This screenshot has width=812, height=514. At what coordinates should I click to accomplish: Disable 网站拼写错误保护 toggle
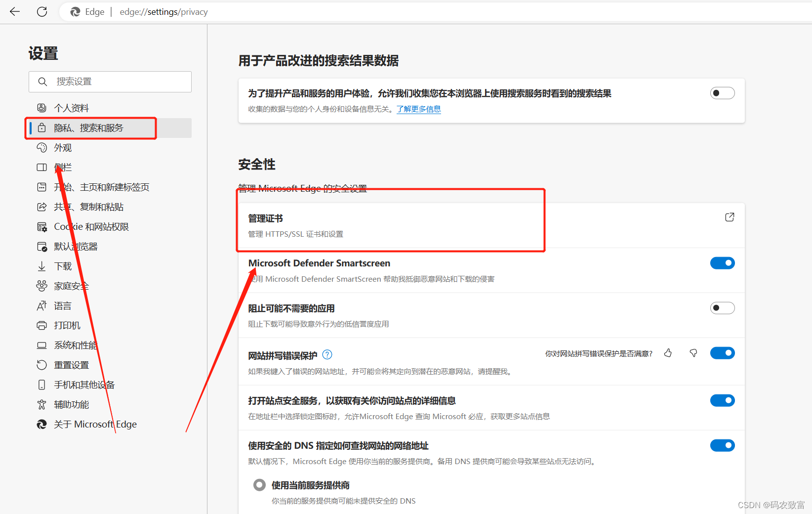[723, 353]
